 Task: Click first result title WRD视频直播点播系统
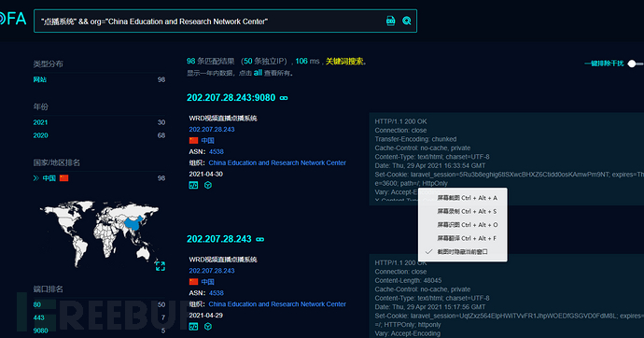click(223, 119)
